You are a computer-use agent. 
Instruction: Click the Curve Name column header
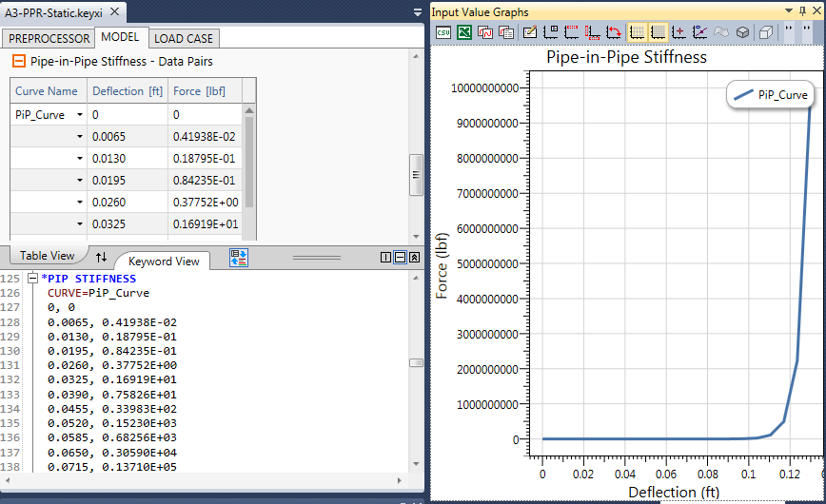(x=49, y=91)
